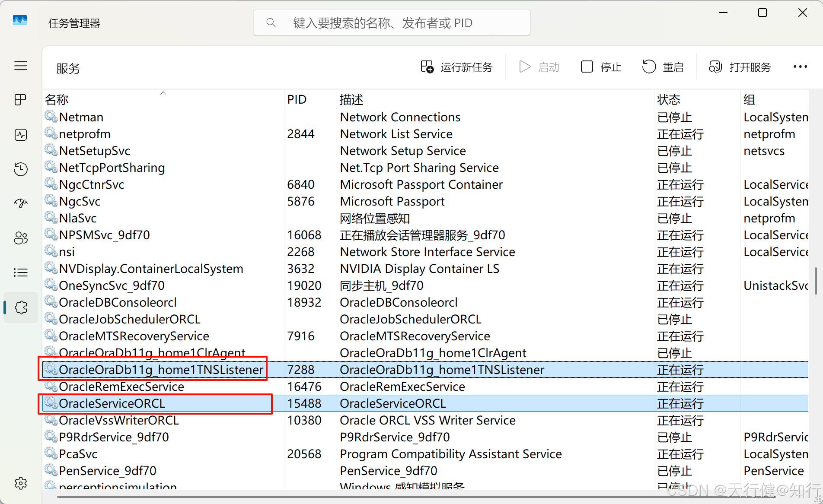Viewport: 823px width, 504px height.
Task: Open the Startup apps page icon
Action: pos(21,203)
